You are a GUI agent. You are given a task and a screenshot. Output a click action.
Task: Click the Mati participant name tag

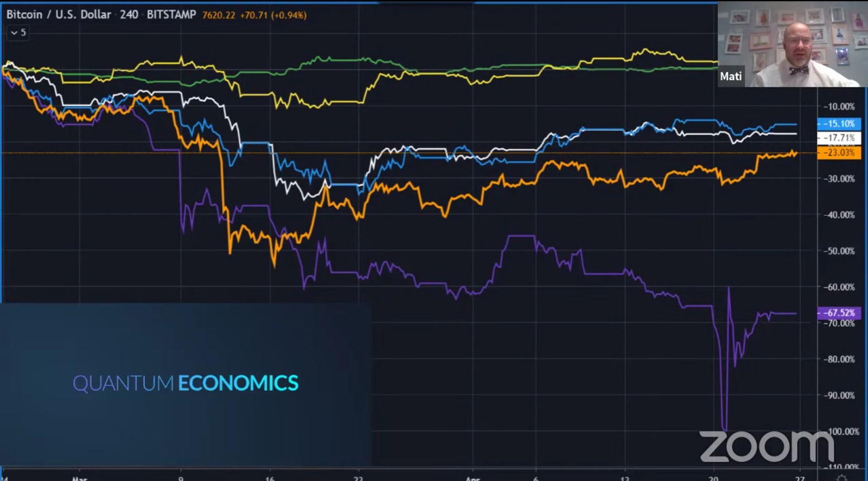(731, 77)
